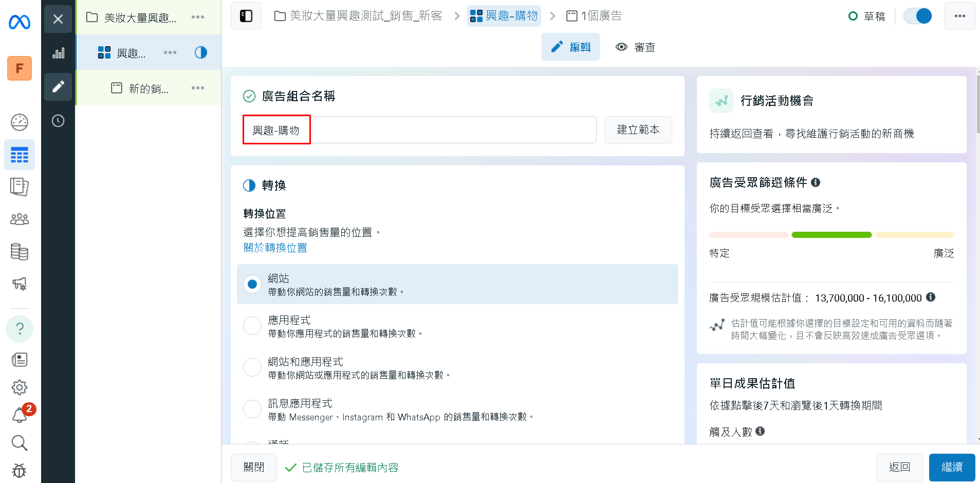The image size is (980, 483).
Task: Toggle the ad set on/off switch
Action: 918,16
